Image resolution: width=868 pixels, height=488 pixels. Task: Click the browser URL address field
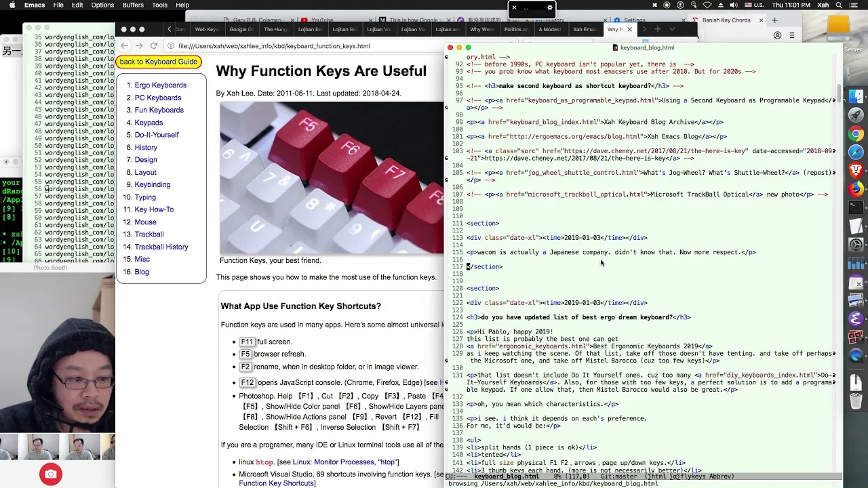point(305,46)
